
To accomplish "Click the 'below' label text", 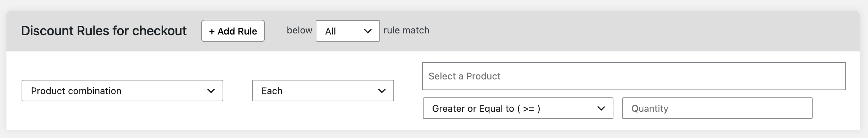I will (299, 30).
